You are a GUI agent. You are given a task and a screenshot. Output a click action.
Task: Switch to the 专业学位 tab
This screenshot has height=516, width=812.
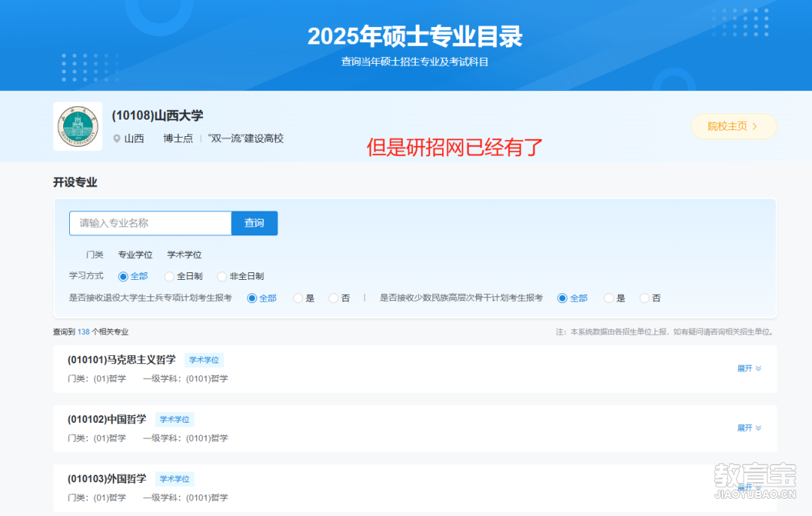[135, 255]
